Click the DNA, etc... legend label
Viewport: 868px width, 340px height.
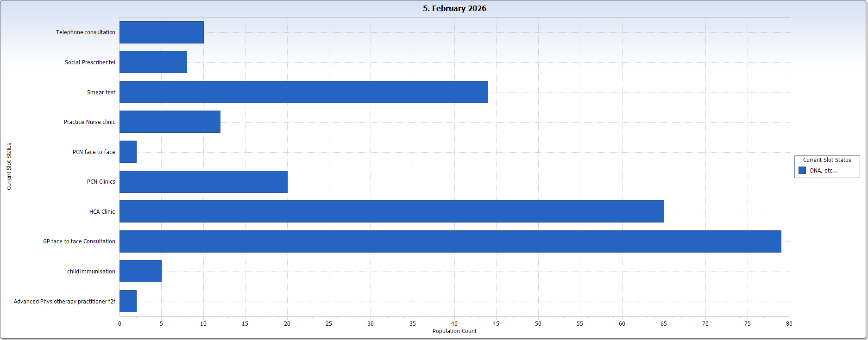click(823, 171)
